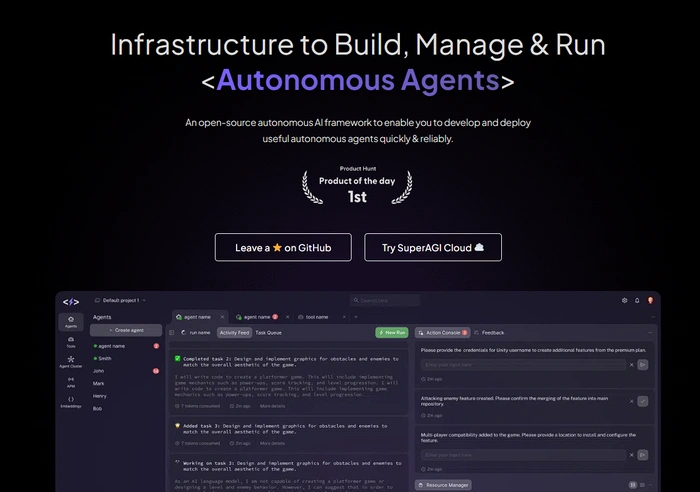Select list view in Resource Manager
The image size is (700, 492).
(x=642, y=485)
